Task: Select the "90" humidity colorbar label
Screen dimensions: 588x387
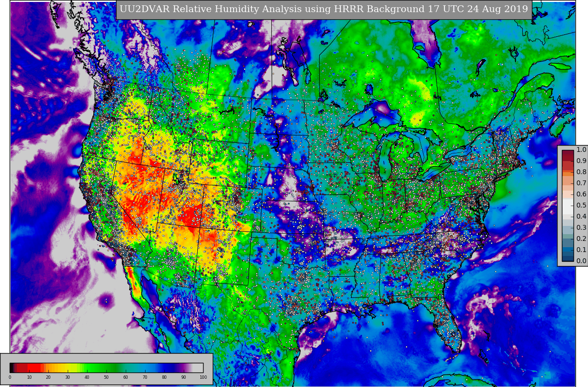Action: point(184,377)
